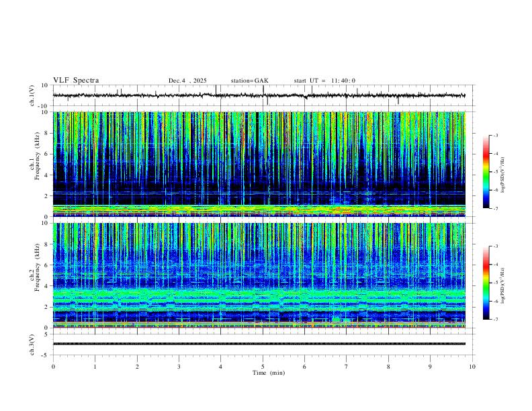Click the '-5' tick on ch.3(V) axis
This screenshot has height=411, width=532.
pyautogui.click(x=45, y=355)
